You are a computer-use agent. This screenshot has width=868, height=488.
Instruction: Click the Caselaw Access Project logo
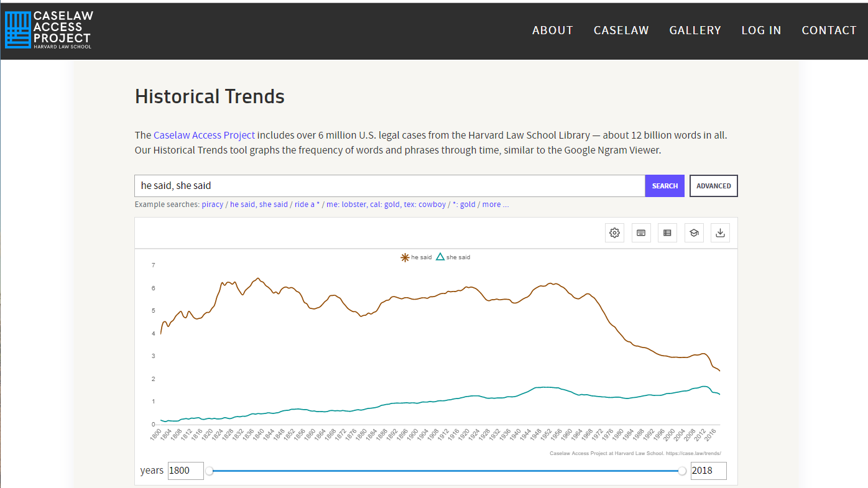(x=48, y=30)
